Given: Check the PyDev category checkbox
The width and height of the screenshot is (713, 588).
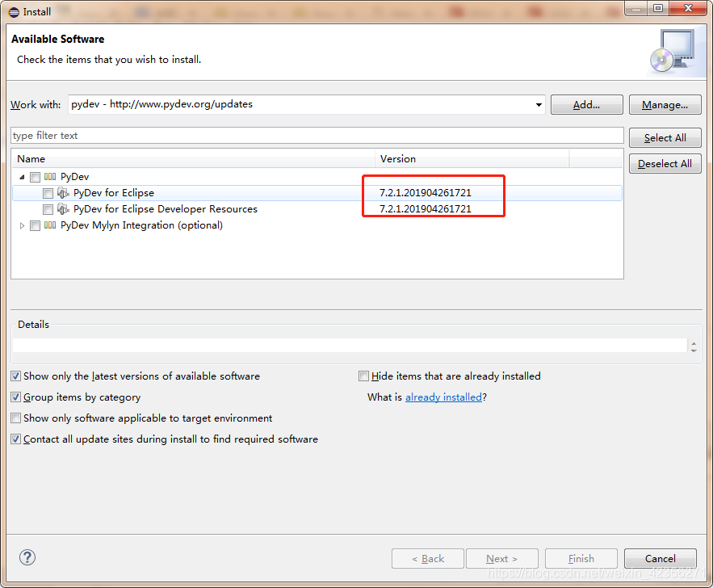Looking at the screenshot, I should click(35, 177).
